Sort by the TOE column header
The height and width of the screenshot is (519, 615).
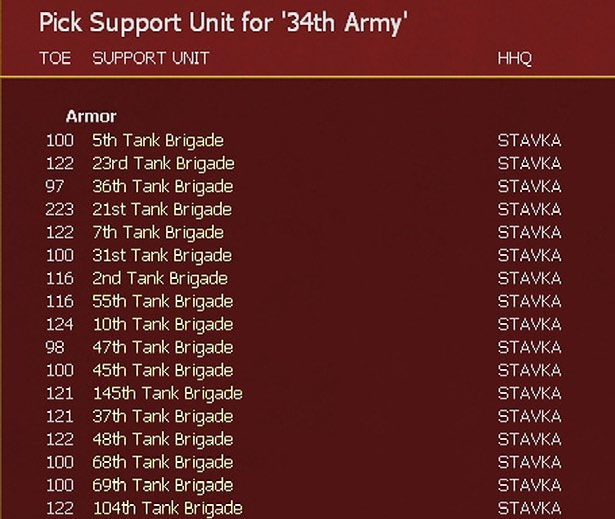[55, 58]
